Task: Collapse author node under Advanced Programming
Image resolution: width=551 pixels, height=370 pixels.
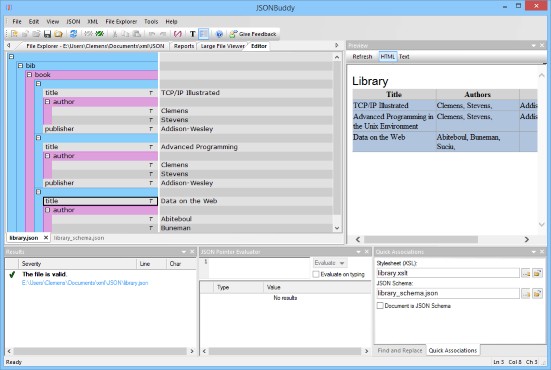Action: click(48, 156)
